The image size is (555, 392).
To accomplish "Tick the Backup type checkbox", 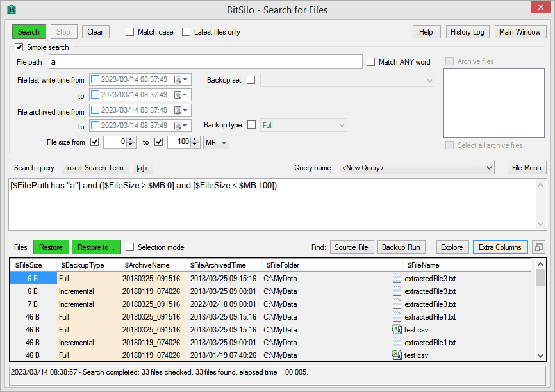I will (x=252, y=125).
